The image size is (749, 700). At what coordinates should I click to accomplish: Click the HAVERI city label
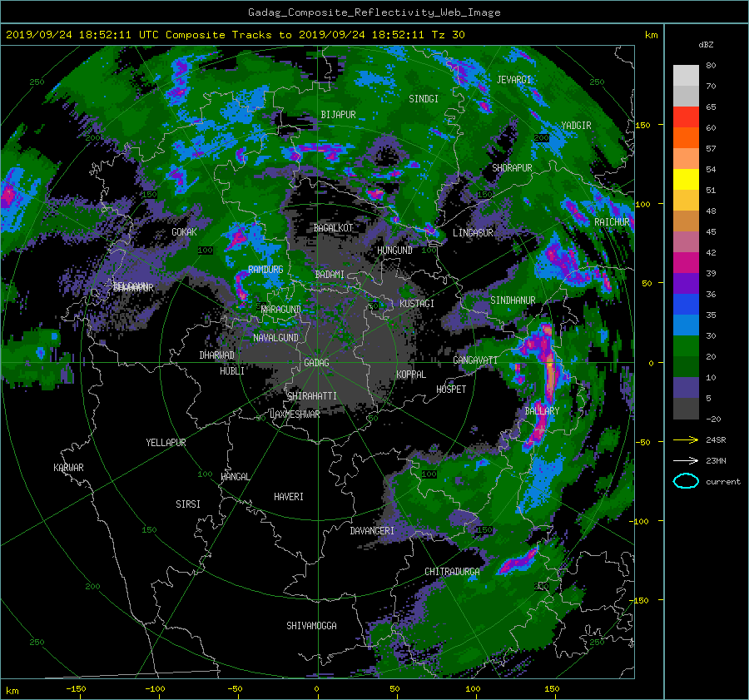289,497
